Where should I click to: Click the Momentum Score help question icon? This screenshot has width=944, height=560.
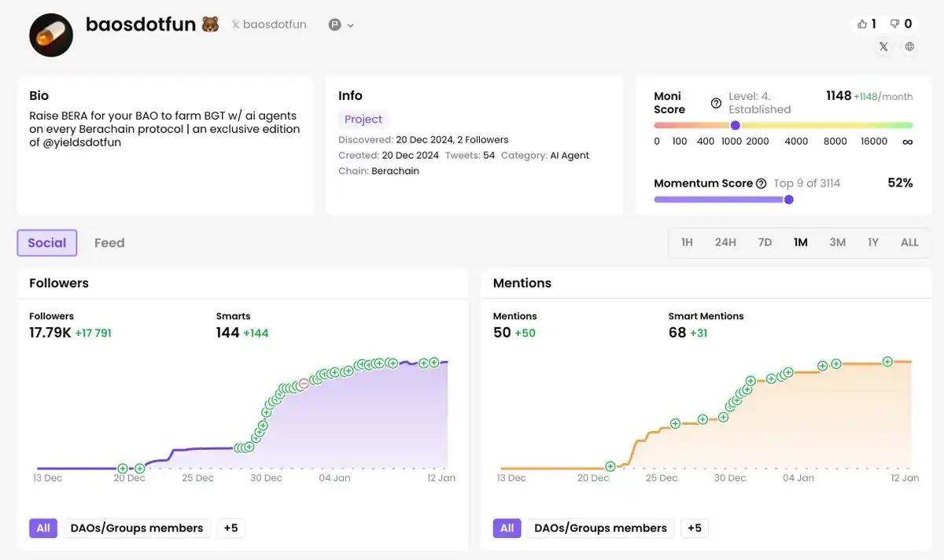coord(761,183)
